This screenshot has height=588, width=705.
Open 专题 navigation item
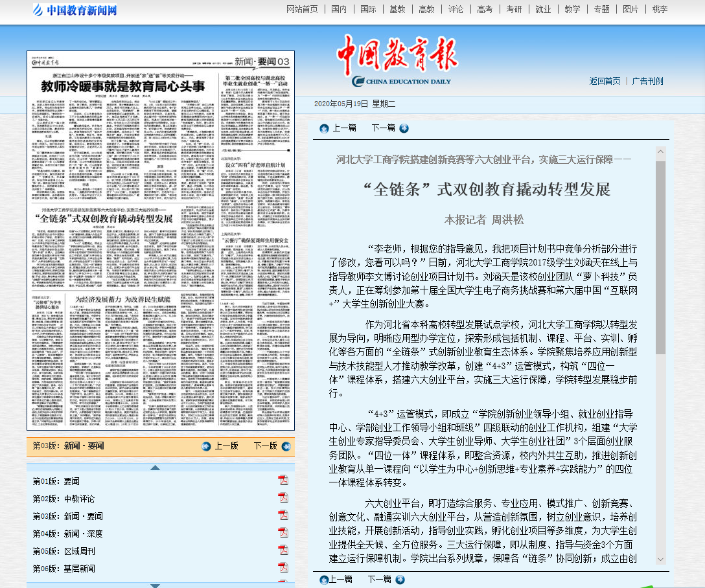(601, 10)
